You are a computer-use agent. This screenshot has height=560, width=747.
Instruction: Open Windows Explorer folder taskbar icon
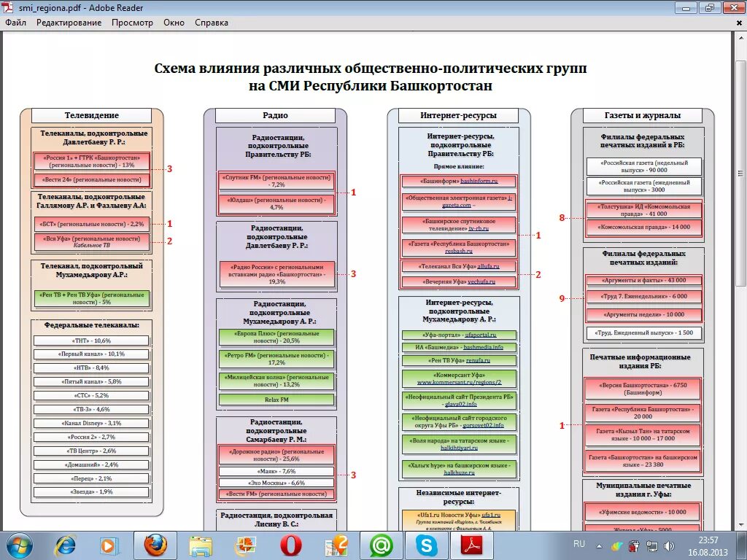[x=201, y=545]
